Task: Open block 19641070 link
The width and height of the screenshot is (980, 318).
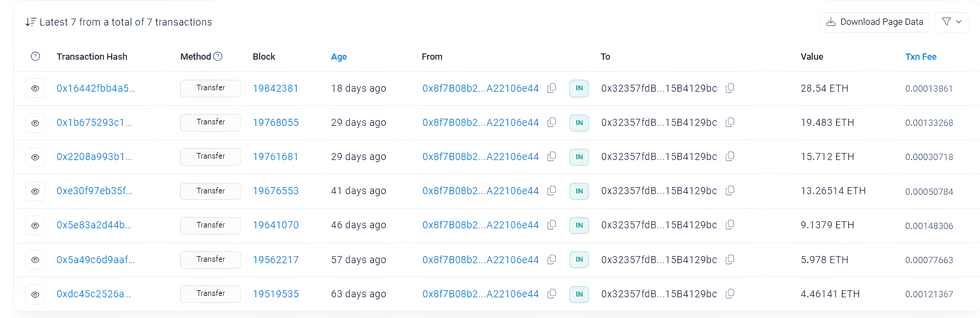Action: [x=275, y=225]
